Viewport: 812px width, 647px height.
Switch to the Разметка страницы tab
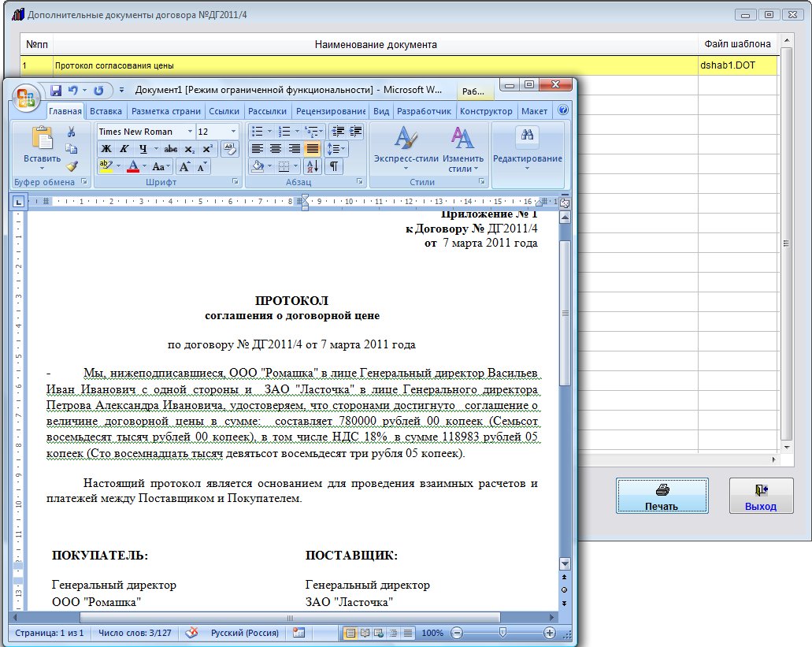click(x=165, y=111)
